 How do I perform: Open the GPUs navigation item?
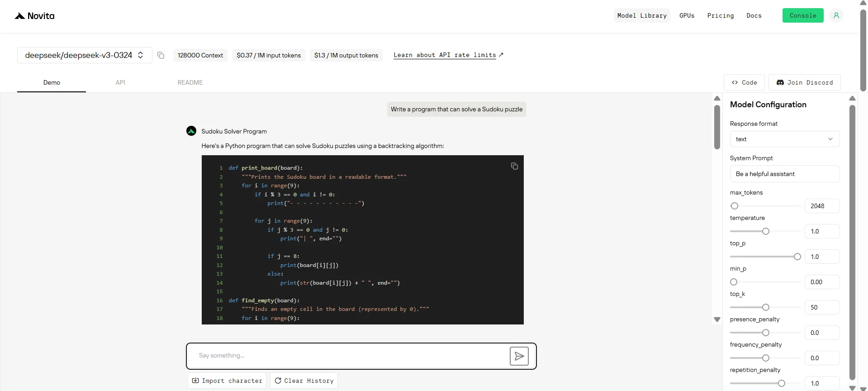click(687, 15)
